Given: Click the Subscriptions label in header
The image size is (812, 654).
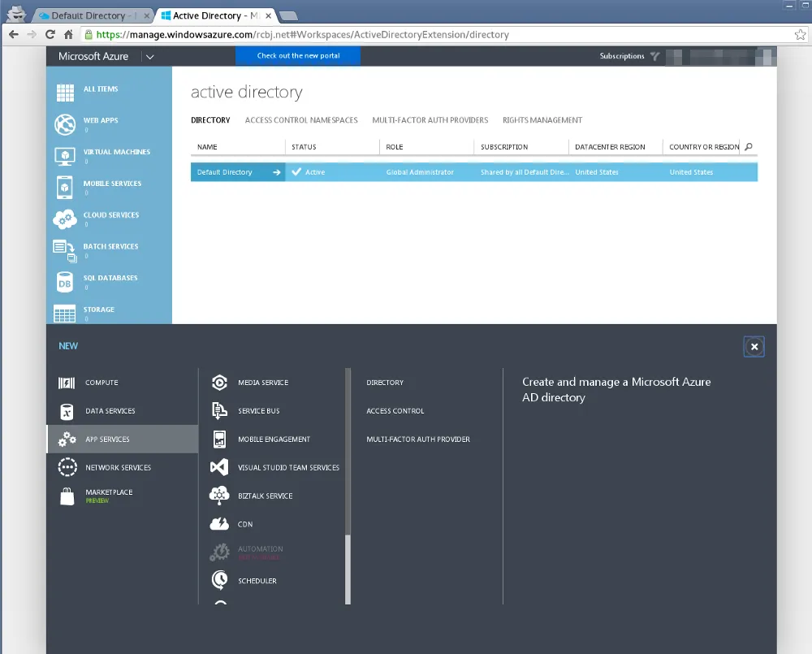Looking at the screenshot, I should [x=622, y=56].
